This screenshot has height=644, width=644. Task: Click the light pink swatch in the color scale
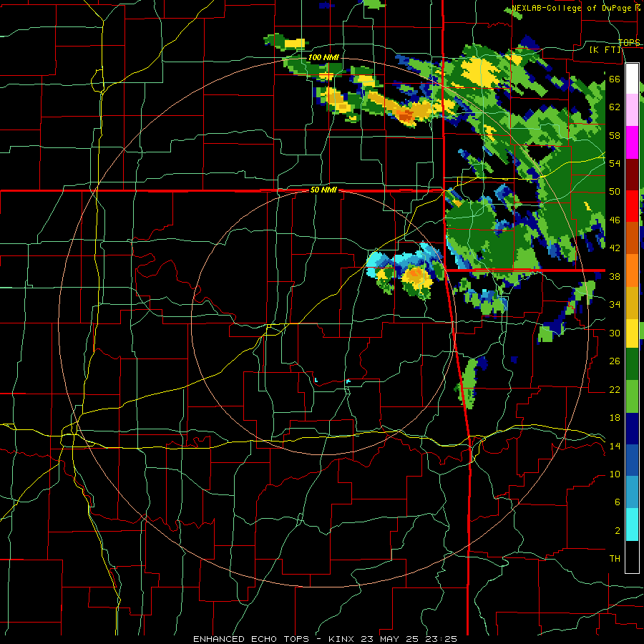[632, 110]
